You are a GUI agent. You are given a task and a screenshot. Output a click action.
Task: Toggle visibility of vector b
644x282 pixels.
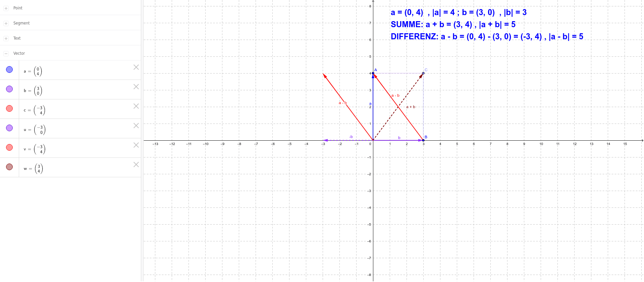9,89
